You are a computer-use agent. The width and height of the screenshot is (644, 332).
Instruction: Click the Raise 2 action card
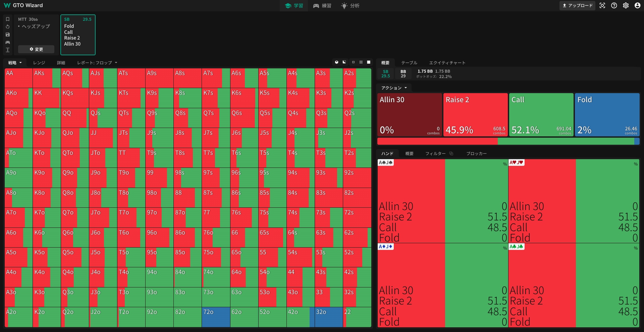pos(475,115)
